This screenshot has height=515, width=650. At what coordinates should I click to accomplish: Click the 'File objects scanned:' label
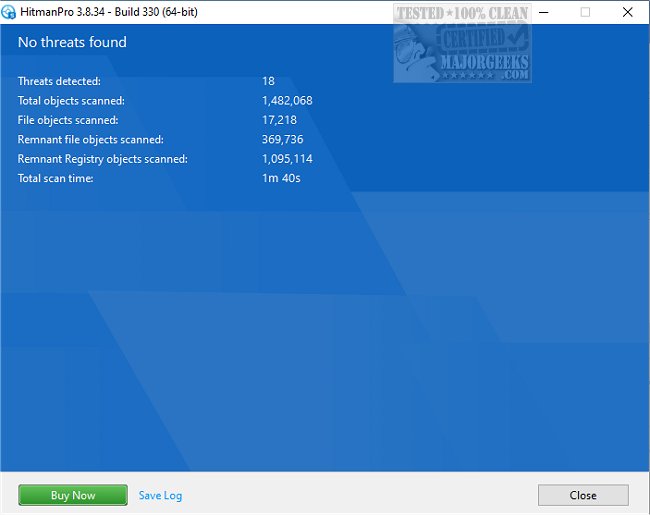pyautogui.click(x=68, y=120)
